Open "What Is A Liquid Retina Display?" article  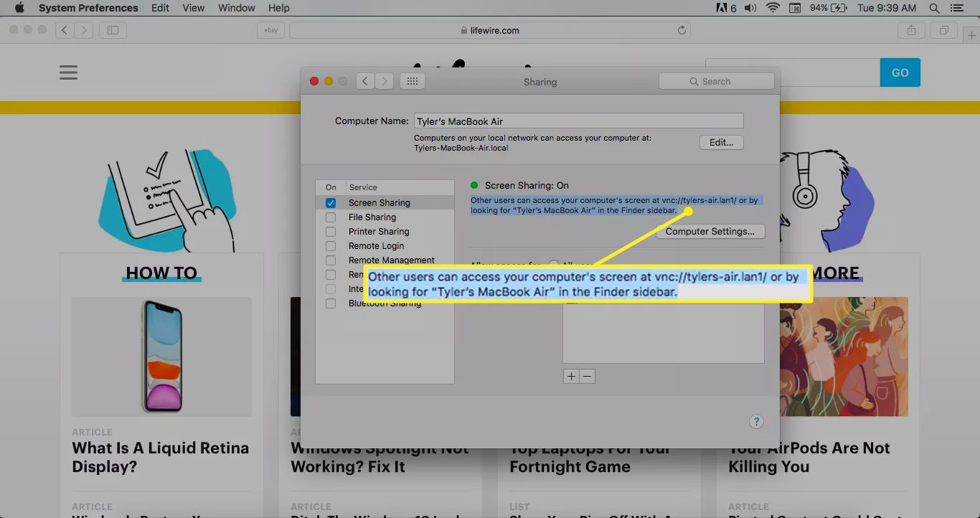[161, 457]
